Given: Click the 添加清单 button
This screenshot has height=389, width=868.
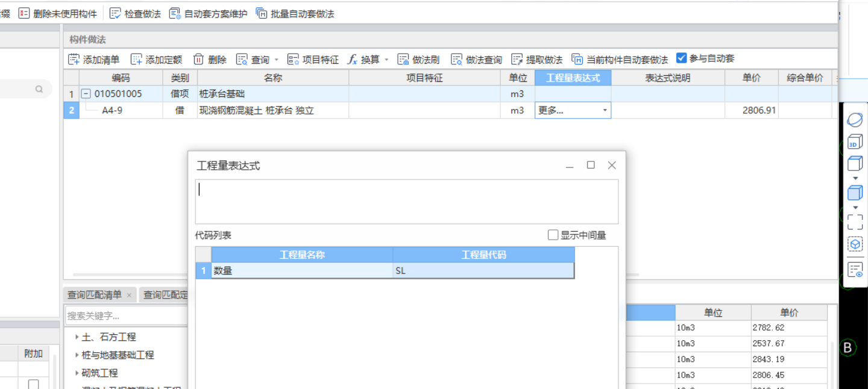Looking at the screenshot, I should tap(92, 58).
